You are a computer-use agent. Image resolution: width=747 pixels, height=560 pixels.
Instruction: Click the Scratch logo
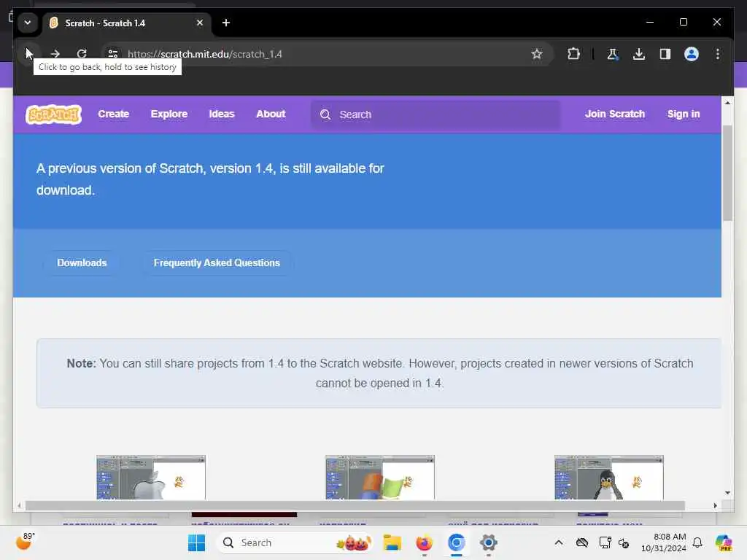(x=53, y=114)
